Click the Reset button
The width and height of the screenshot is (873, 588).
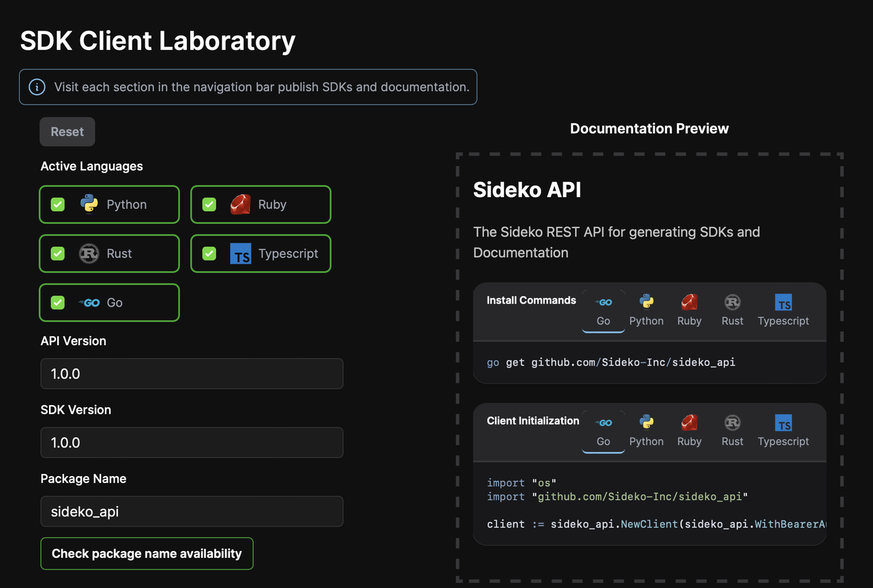tap(68, 132)
